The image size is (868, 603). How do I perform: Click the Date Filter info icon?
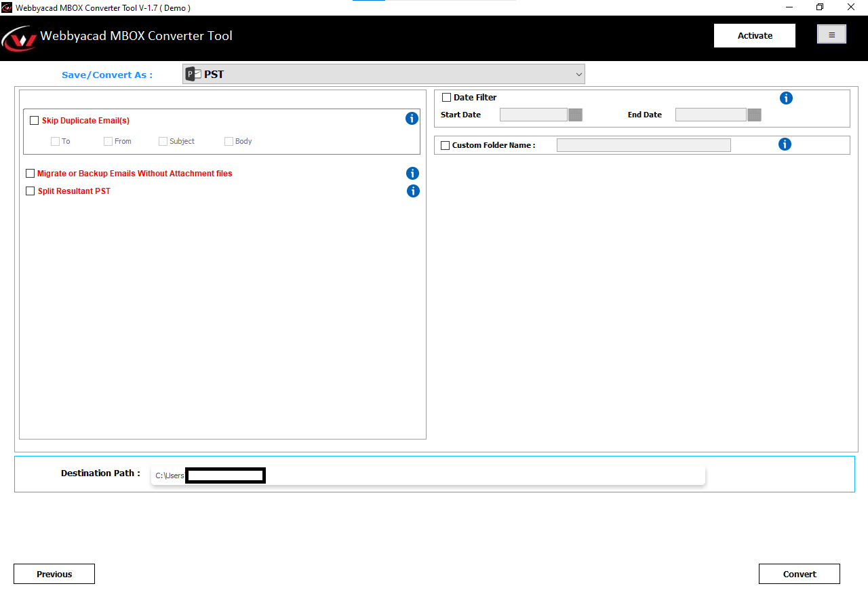pyautogui.click(x=786, y=98)
